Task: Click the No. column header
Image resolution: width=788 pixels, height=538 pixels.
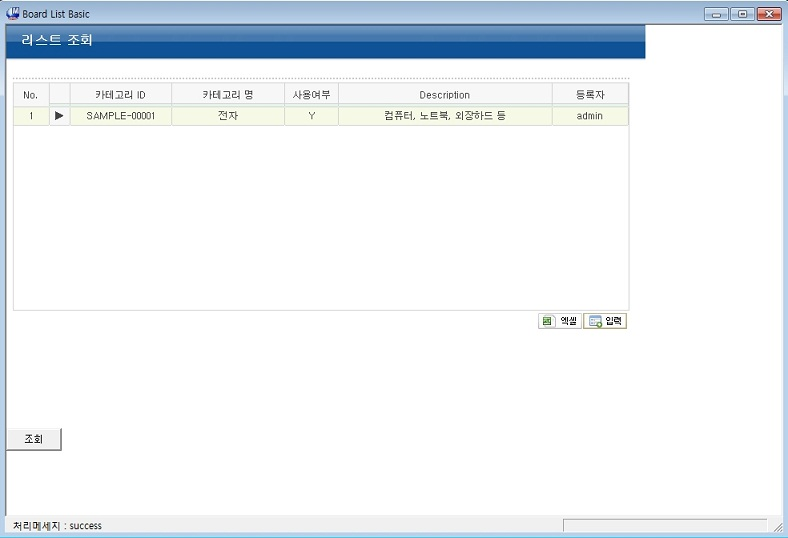Action: point(30,95)
